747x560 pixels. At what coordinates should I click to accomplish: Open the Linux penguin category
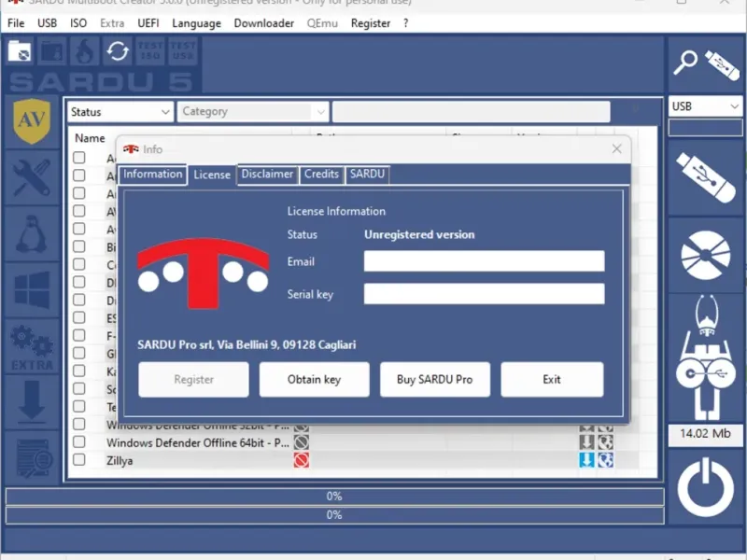32,234
